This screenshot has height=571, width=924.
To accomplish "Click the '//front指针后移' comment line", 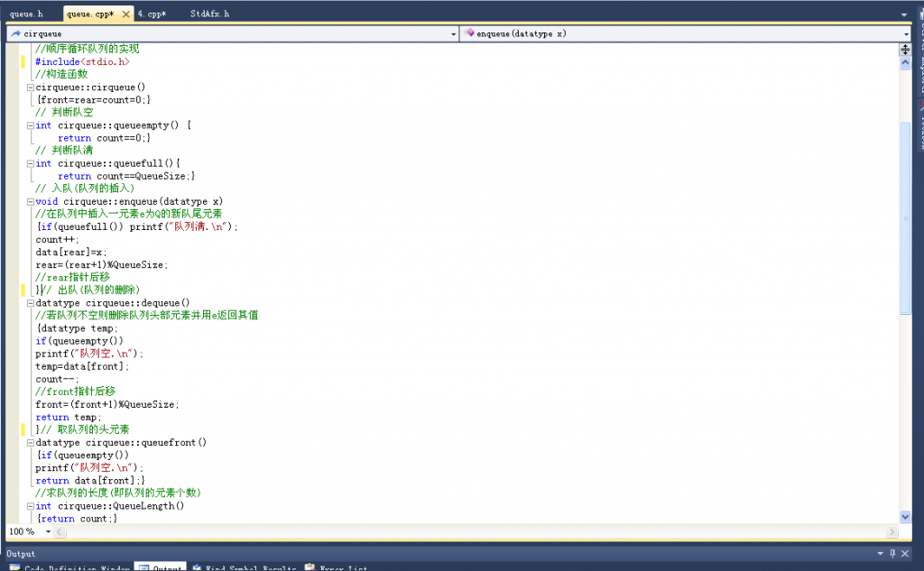I will (76, 391).
